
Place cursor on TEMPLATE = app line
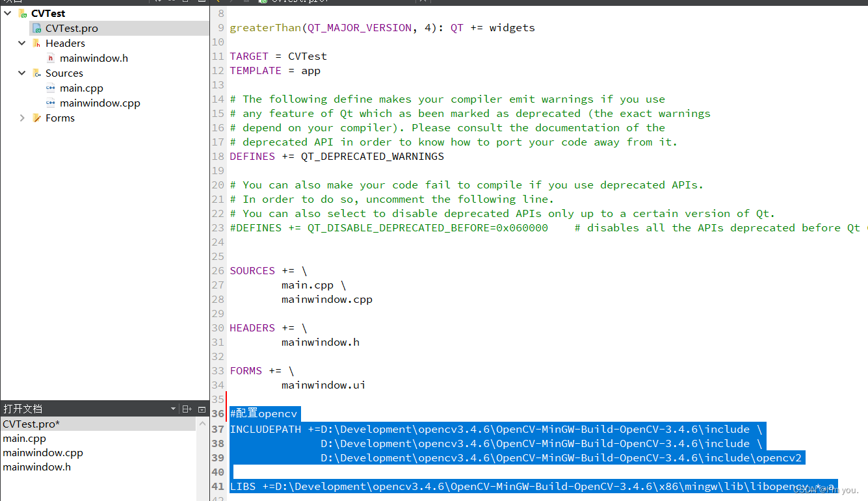coord(275,71)
